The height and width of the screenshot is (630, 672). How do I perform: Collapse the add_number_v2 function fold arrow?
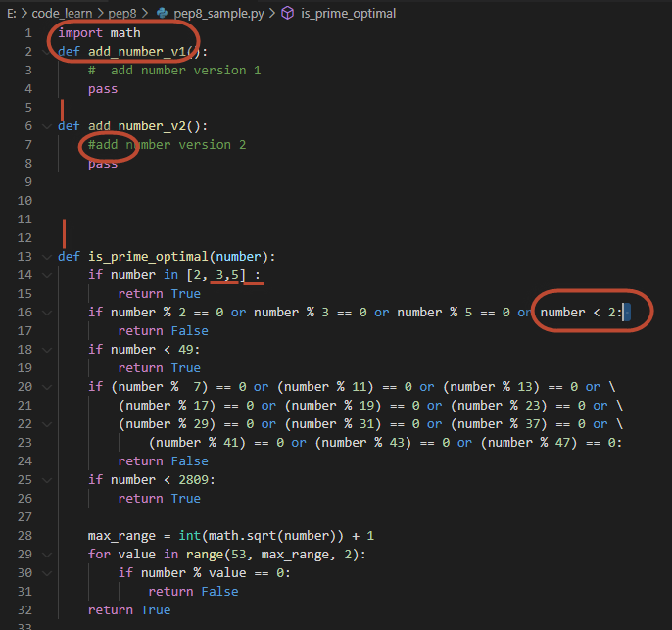pos(45,126)
